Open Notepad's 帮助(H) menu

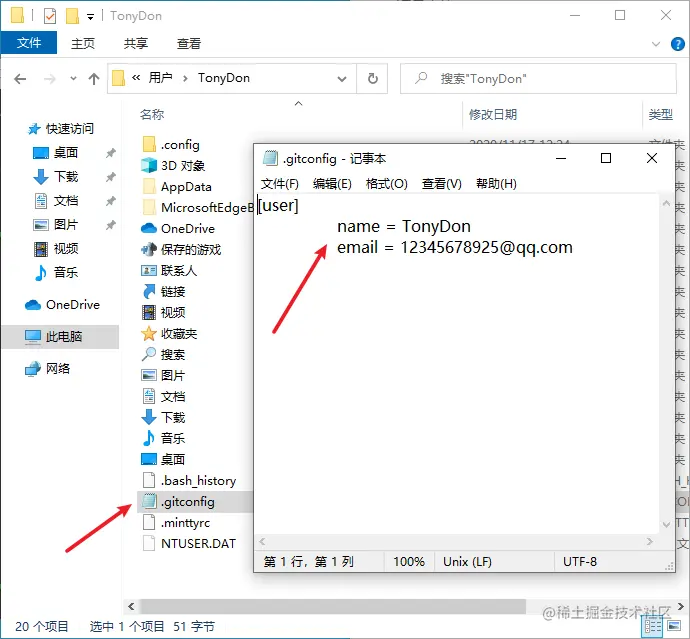pyautogui.click(x=496, y=184)
